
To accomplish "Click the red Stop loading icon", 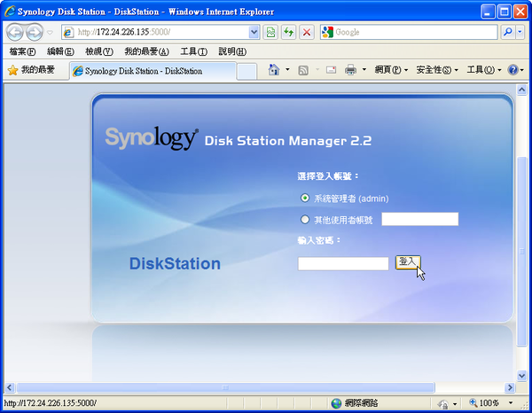I will [307, 32].
